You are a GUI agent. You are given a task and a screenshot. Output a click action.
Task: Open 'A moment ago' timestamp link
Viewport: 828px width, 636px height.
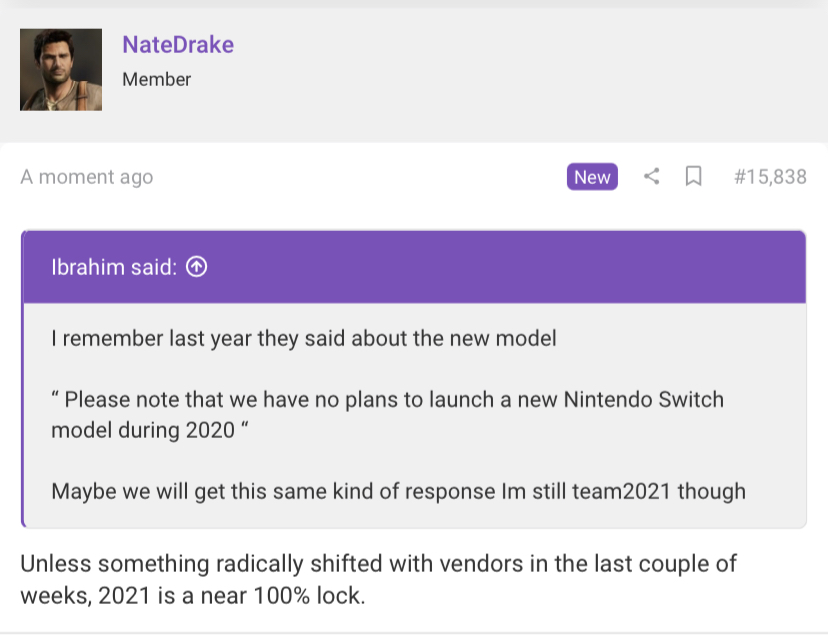click(x=87, y=177)
